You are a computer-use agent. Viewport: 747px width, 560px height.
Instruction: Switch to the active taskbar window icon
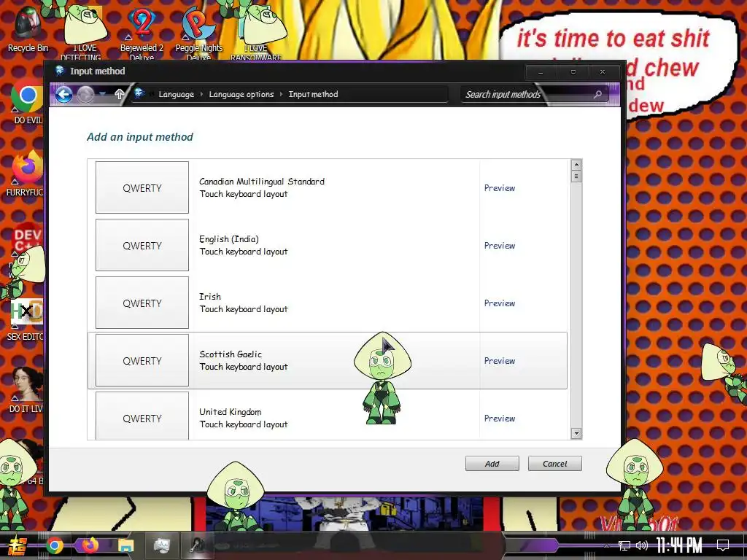coord(197,545)
